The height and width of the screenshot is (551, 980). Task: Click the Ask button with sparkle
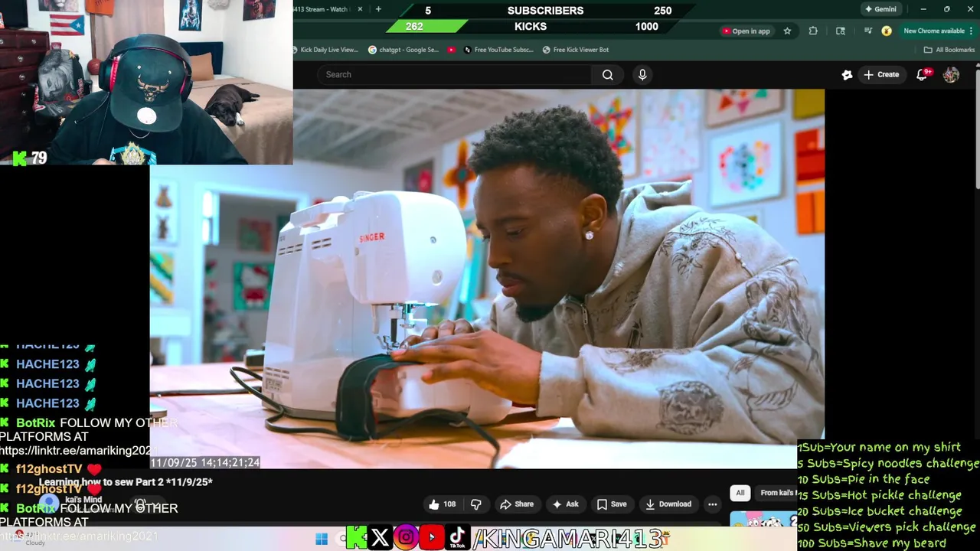565,504
